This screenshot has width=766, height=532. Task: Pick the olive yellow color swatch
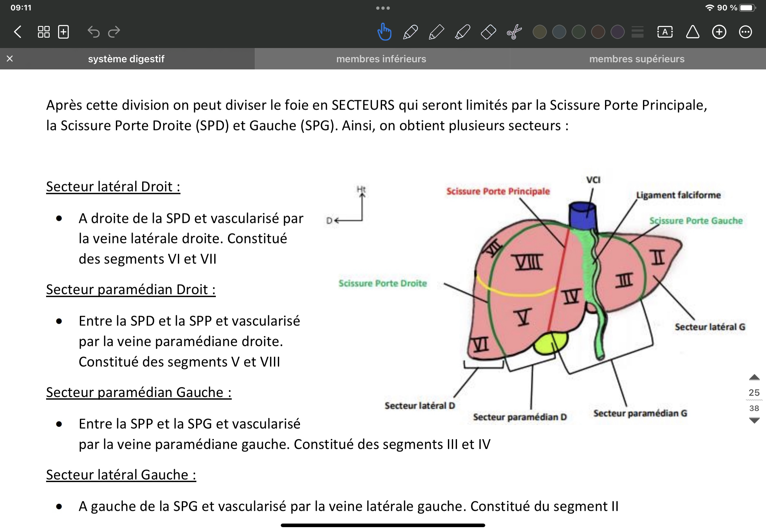coord(539,32)
